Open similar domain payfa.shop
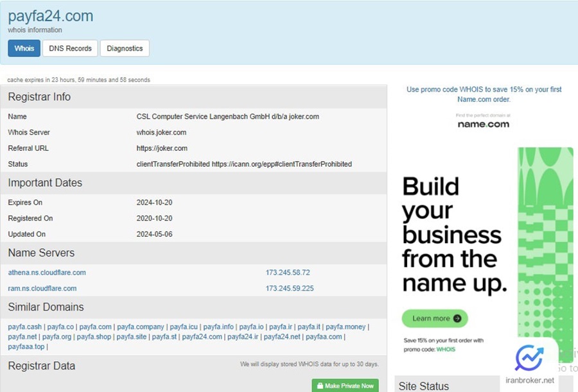The height and width of the screenshot is (392, 578). 94,337
